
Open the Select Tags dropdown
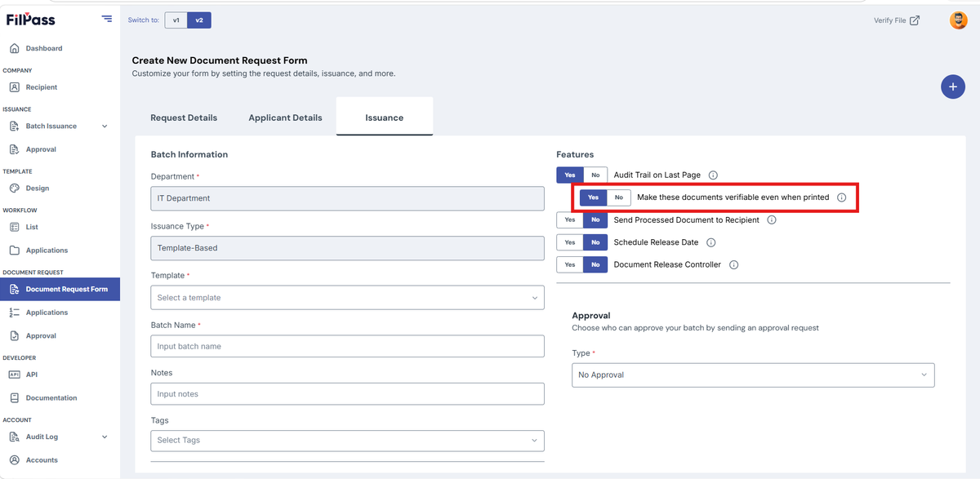(347, 441)
